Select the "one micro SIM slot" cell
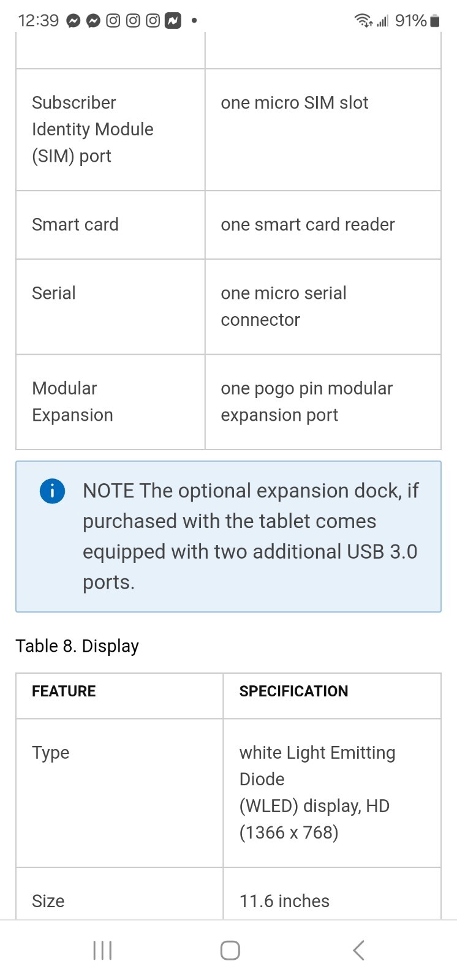The height and width of the screenshot is (980, 457). [323, 129]
